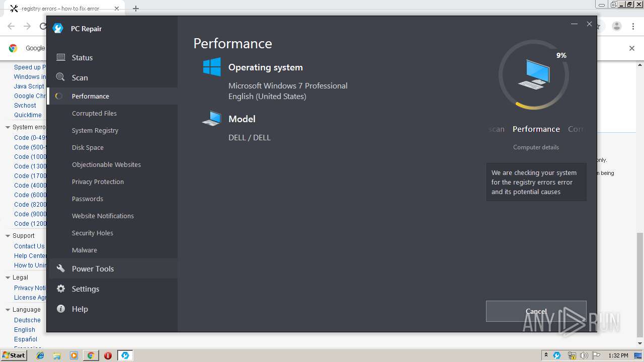The height and width of the screenshot is (362, 644).
Task: Show hidden tray icons arrow
Action: tap(546, 355)
